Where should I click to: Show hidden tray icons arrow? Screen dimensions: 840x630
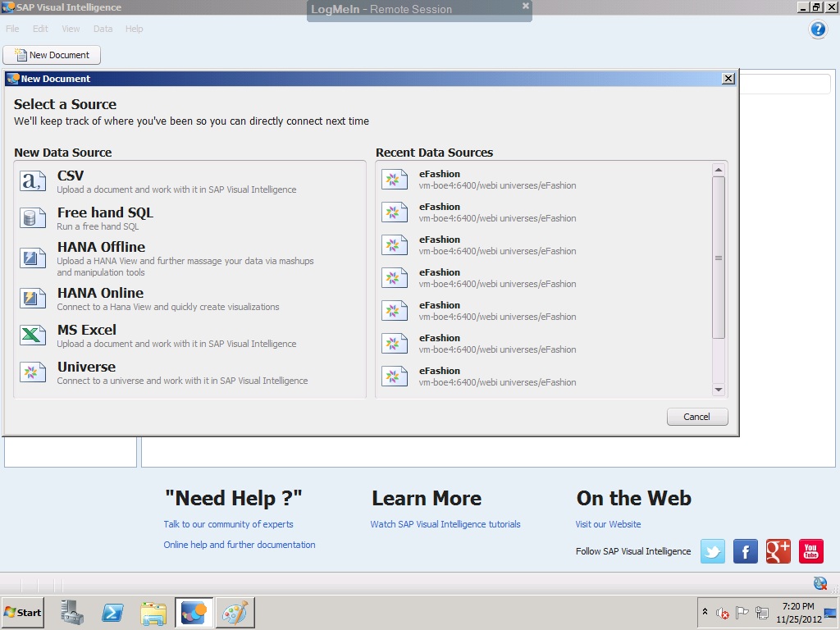(705, 611)
